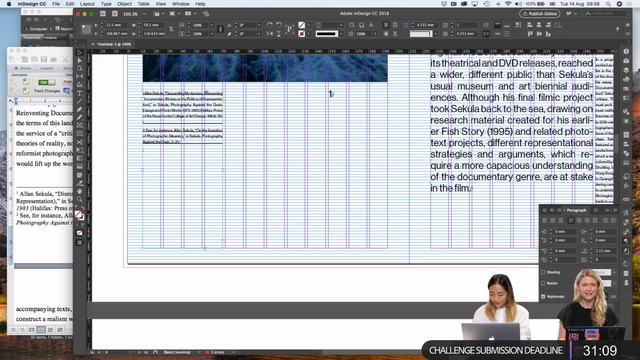Open the Go to Bridge icon in application bar

(x=103, y=13)
